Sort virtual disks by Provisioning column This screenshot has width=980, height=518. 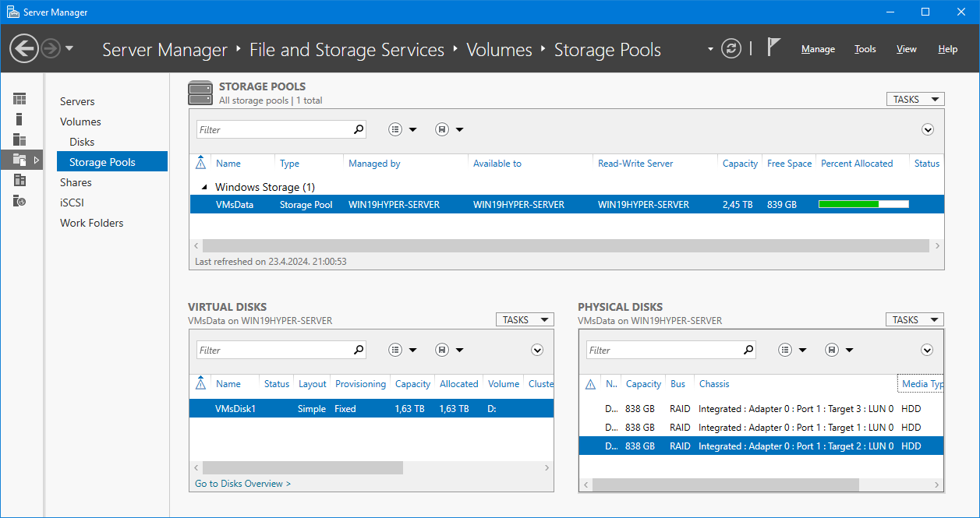click(x=360, y=384)
